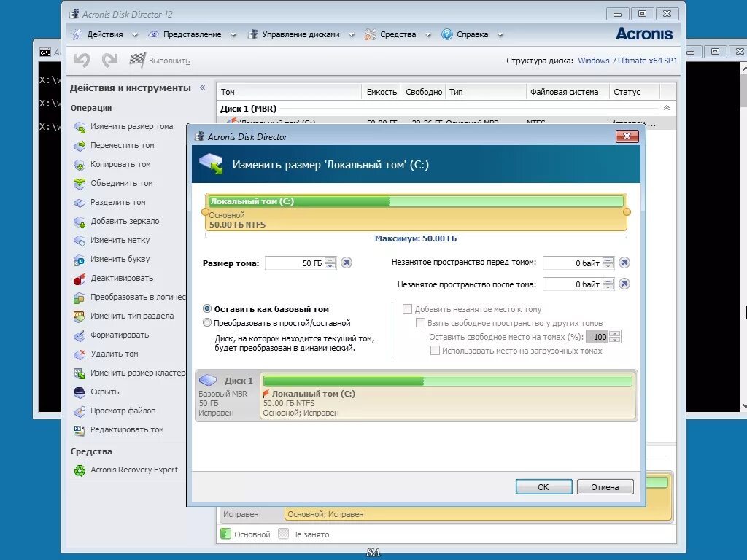Click the Copy volume icon
The image size is (747, 560).
[x=79, y=165]
